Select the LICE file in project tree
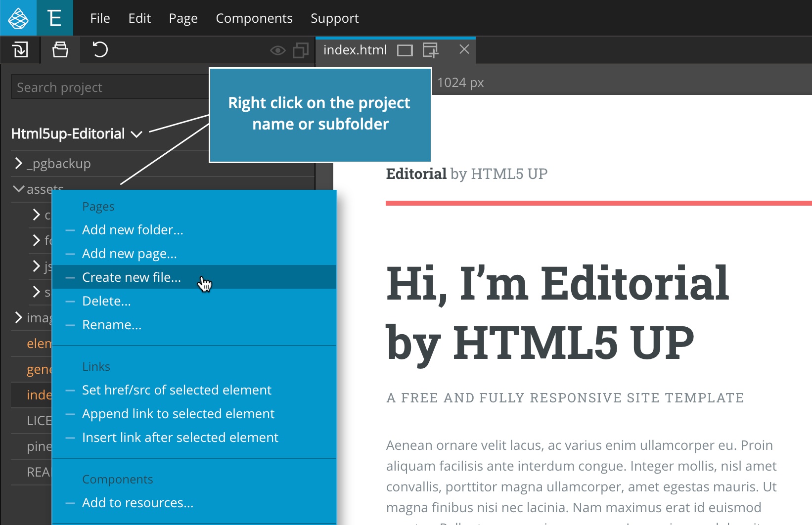 [x=39, y=421]
